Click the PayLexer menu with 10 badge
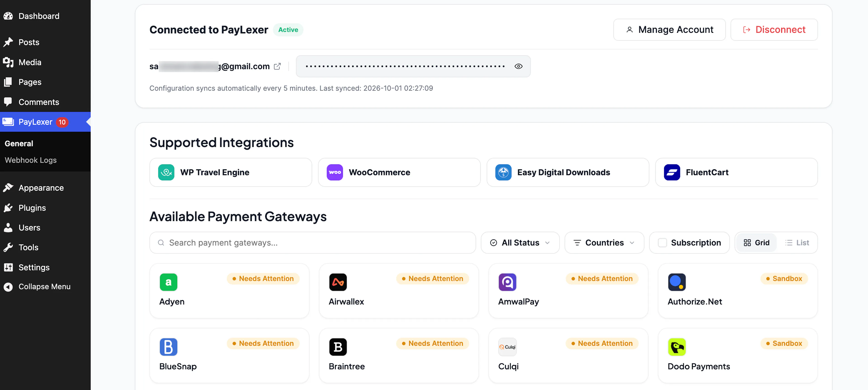868x390 pixels. tap(45, 122)
